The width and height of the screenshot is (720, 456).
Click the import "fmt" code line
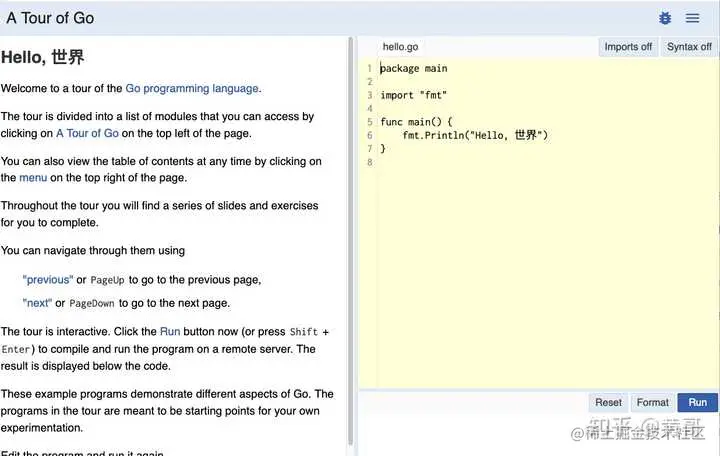click(413, 95)
